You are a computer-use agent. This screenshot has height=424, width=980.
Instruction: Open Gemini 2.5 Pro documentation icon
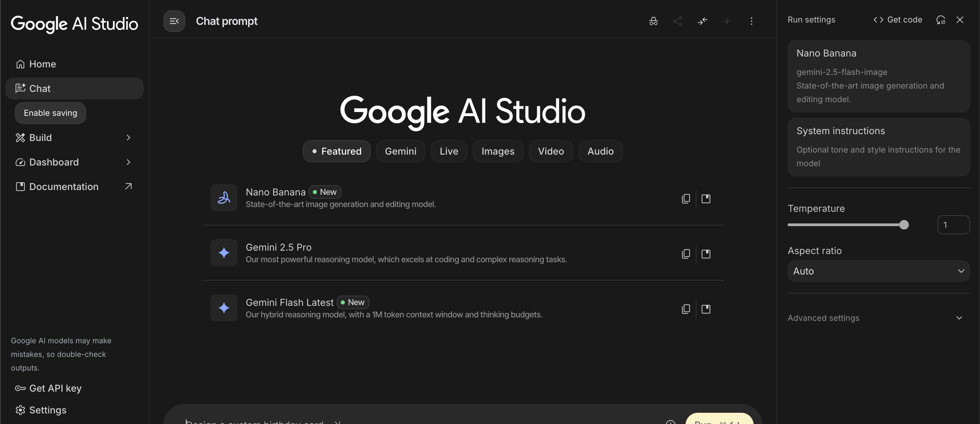click(706, 254)
